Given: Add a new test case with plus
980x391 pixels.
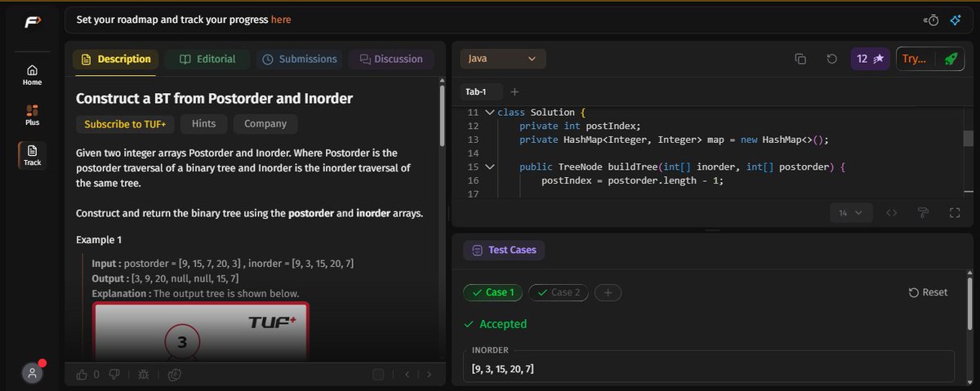Looking at the screenshot, I should click(607, 292).
